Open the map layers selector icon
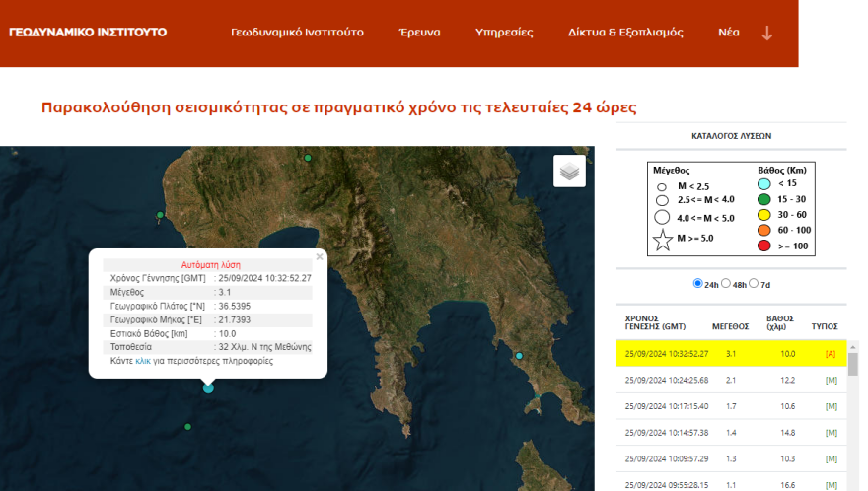This screenshot has width=868, height=491. click(x=569, y=171)
